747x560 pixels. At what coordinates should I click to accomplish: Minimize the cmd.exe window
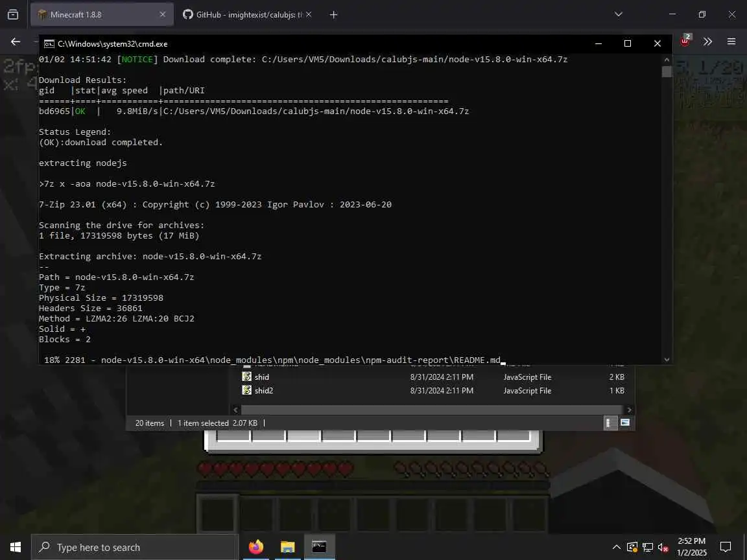pyautogui.click(x=599, y=43)
